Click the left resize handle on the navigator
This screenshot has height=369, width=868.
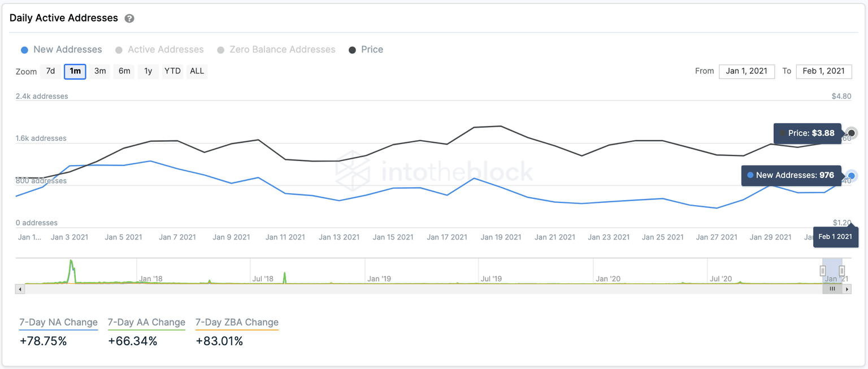[823, 271]
